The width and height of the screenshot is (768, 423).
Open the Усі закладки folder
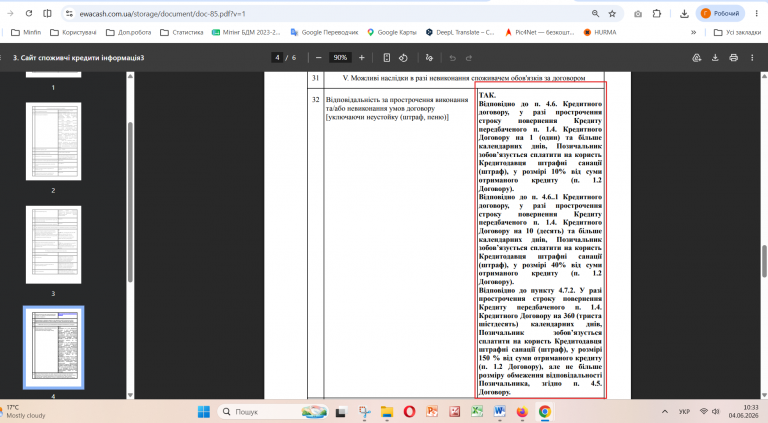[737, 32]
